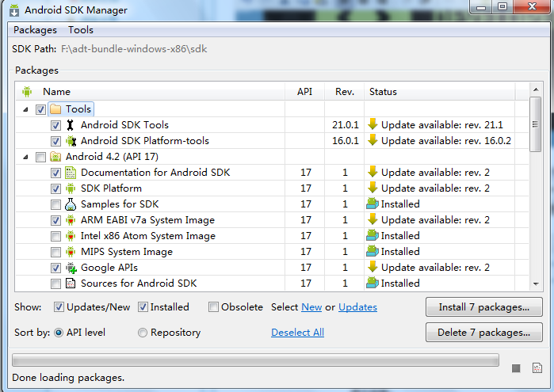Screen dimensions: 554x392
Task: Click the Sources for Android SDK icon
Action: click(x=70, y=284)
